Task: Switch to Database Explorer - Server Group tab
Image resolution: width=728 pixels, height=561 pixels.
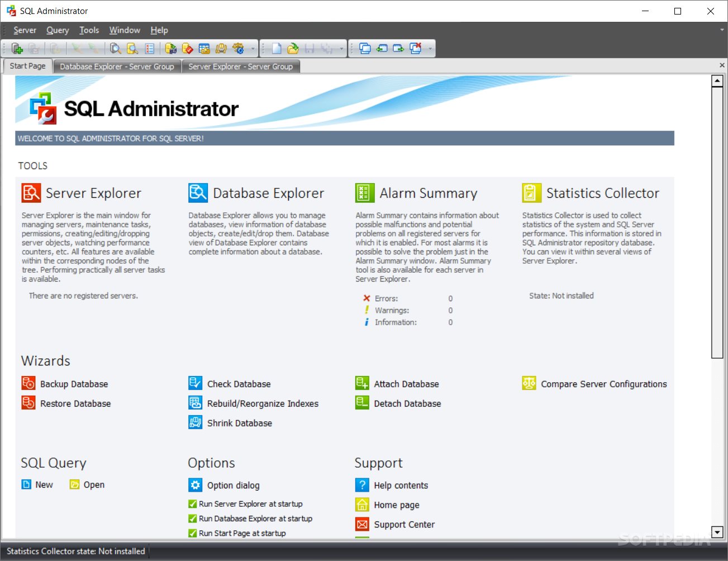Action: (x=117, y=66)
